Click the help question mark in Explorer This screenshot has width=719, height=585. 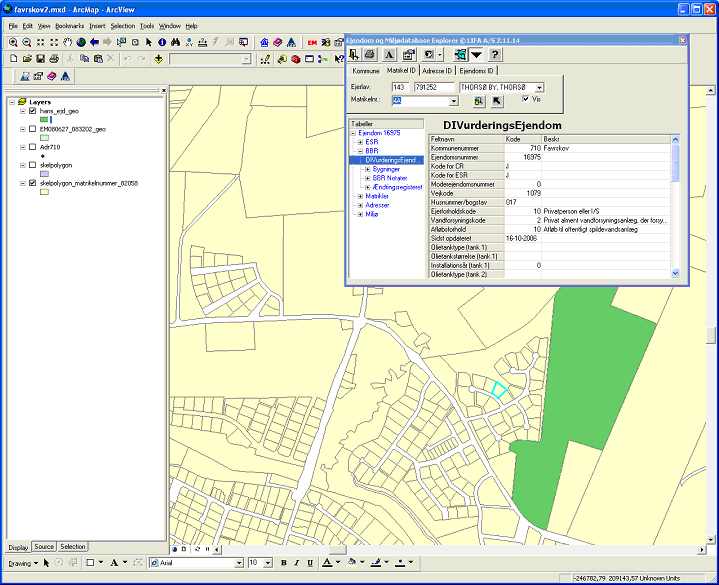(x=495, y=54)
